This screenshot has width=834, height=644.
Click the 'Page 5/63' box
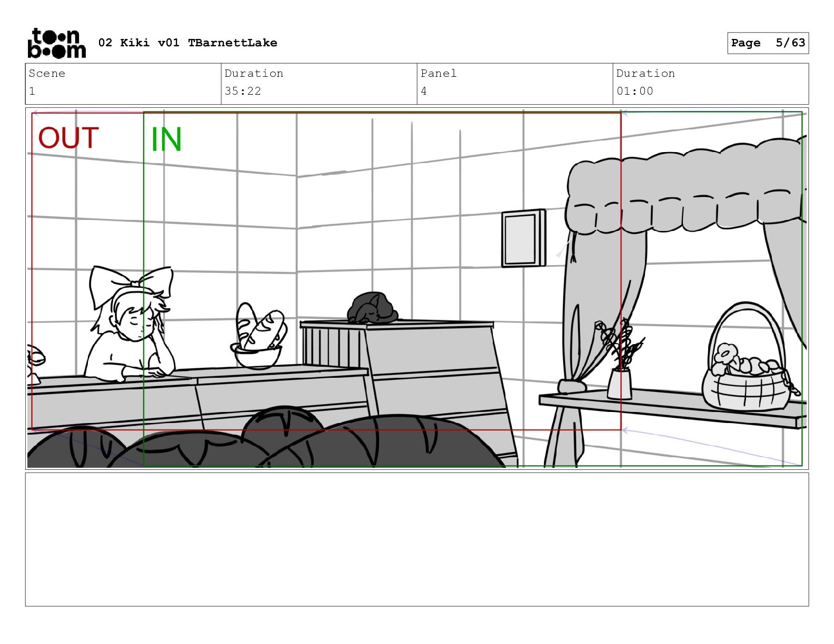pyautogui.click(x=768, y=43)
